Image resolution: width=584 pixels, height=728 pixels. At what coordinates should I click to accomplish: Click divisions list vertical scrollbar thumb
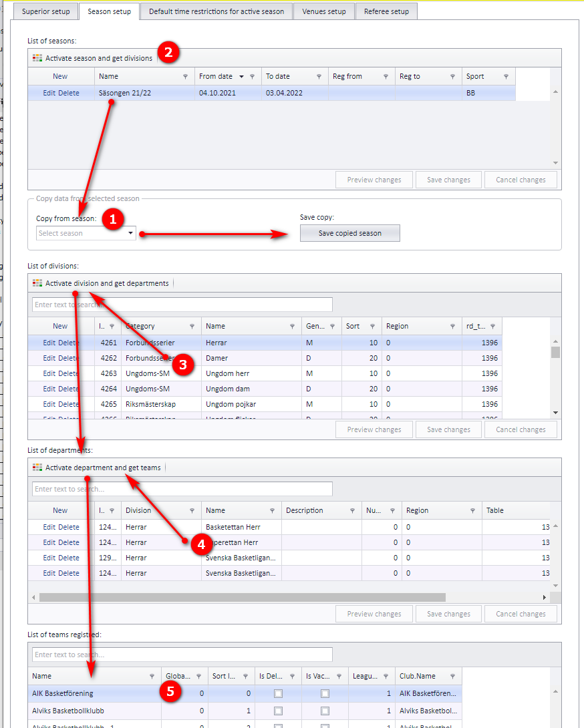556,353
